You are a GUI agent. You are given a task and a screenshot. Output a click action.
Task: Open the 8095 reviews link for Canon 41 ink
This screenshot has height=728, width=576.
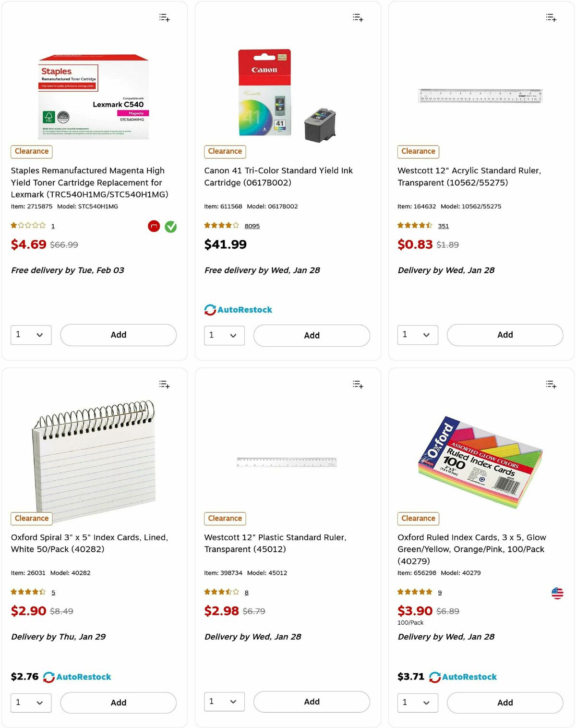point(252,226)
